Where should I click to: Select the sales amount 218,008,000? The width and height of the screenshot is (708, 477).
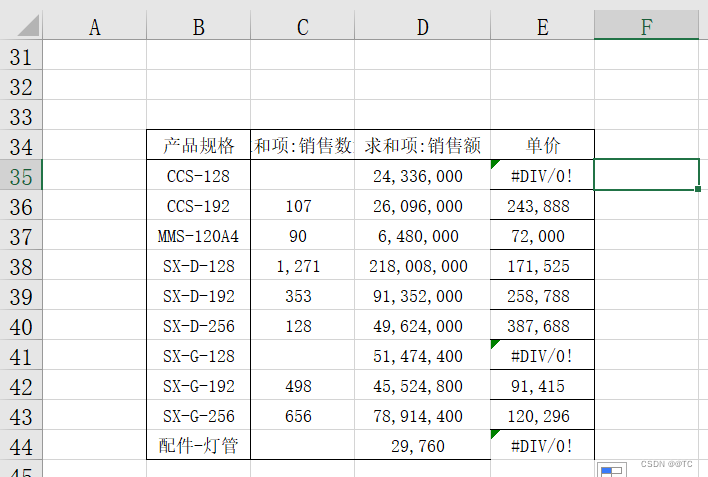point(423,266)
